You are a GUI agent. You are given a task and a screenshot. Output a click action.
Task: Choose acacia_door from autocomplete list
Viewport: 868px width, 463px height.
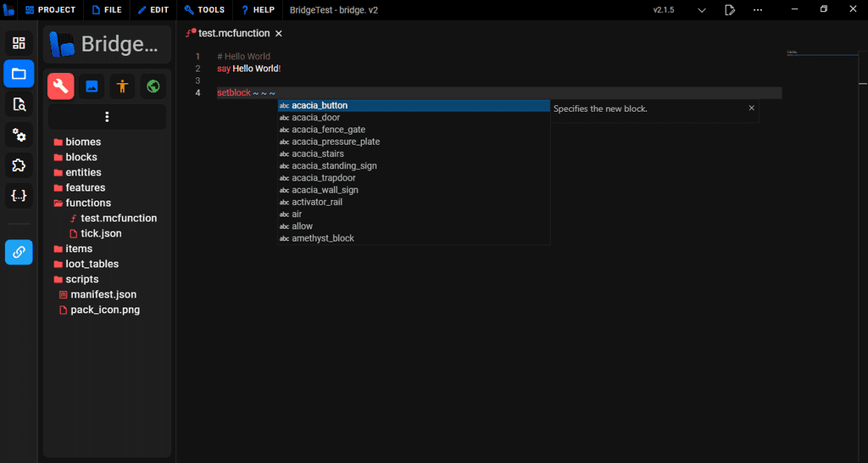315,118
